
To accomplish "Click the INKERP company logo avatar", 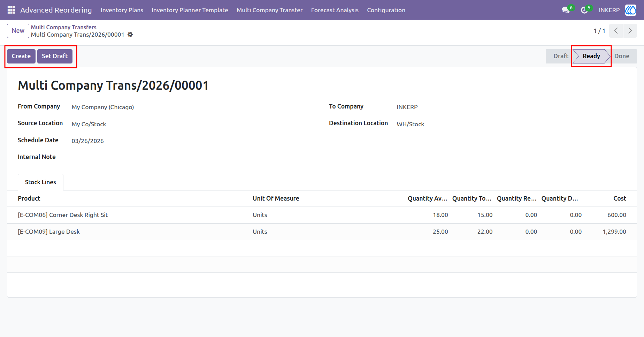I will [631, 10].
